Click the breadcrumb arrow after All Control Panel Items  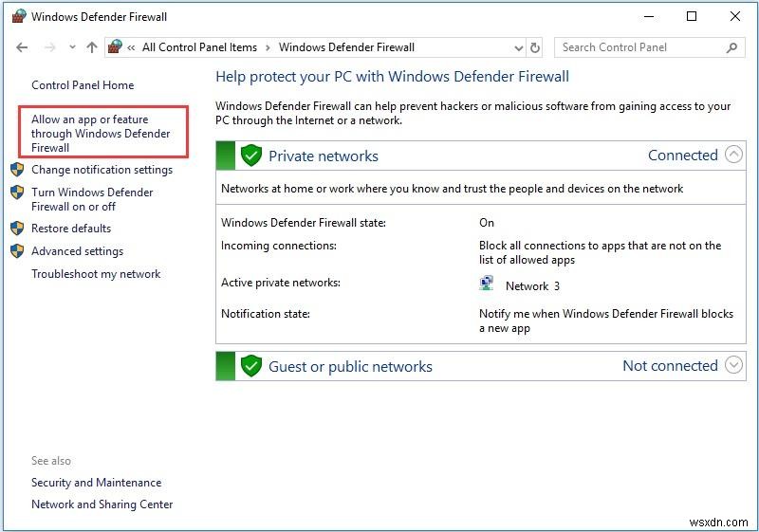[x=268, y=47]
